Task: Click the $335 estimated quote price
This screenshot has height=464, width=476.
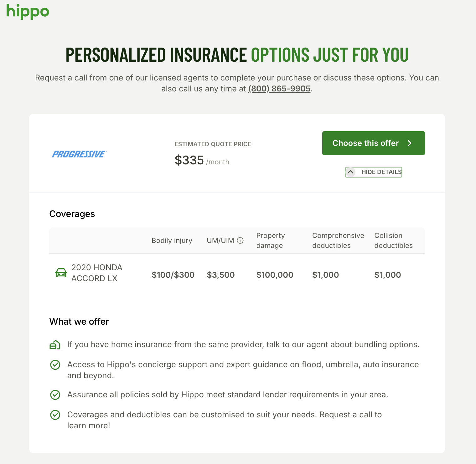Action: [x=189, y=160]
